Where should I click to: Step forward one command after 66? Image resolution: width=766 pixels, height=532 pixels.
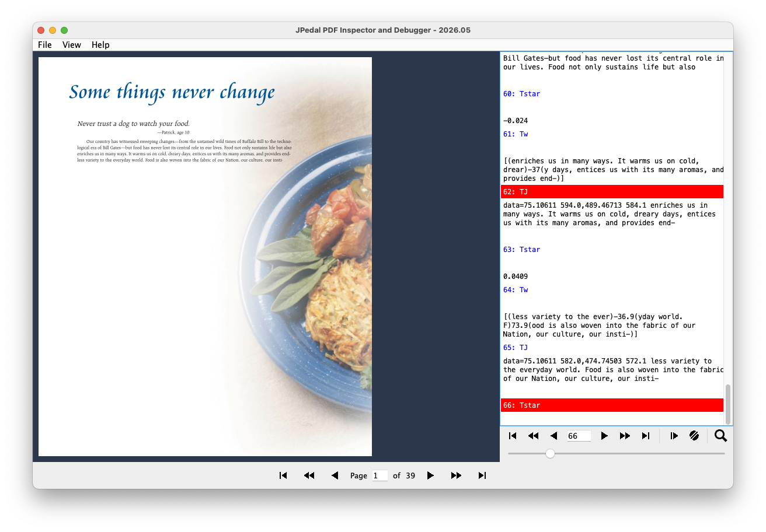point(604,436)
